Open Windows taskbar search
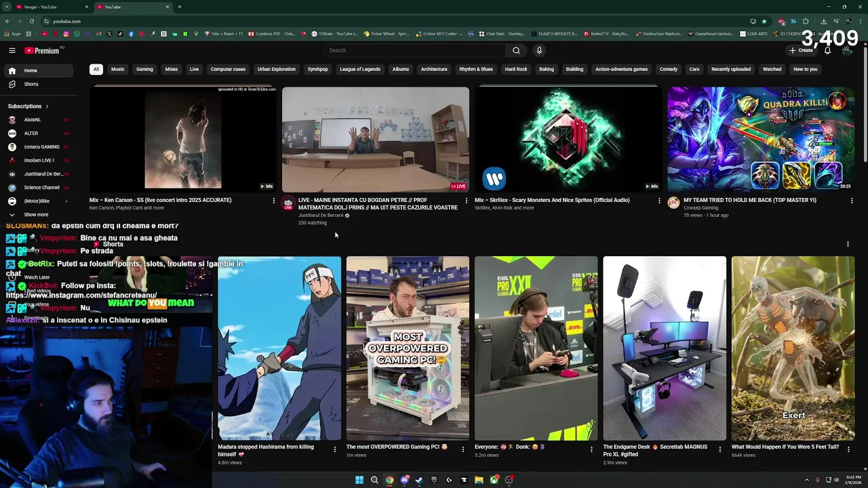868x488 pixels. point(374,480)
